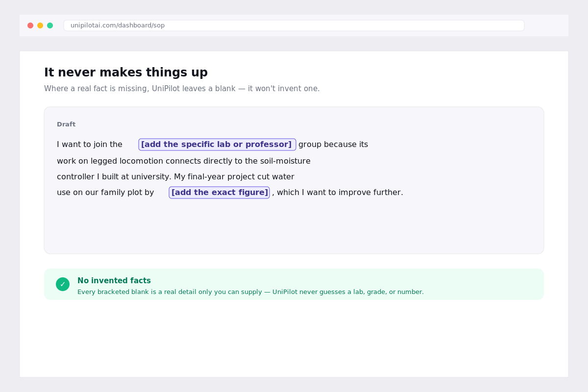Click line "controller I built at university"
Screen dimensions: 588x392
[x=175, y=177]
